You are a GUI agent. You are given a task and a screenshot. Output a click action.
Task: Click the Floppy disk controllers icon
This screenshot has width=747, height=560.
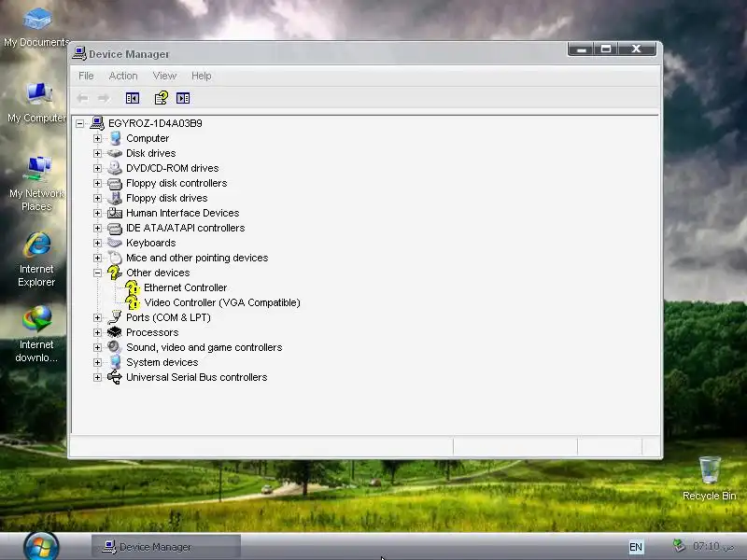115,183
